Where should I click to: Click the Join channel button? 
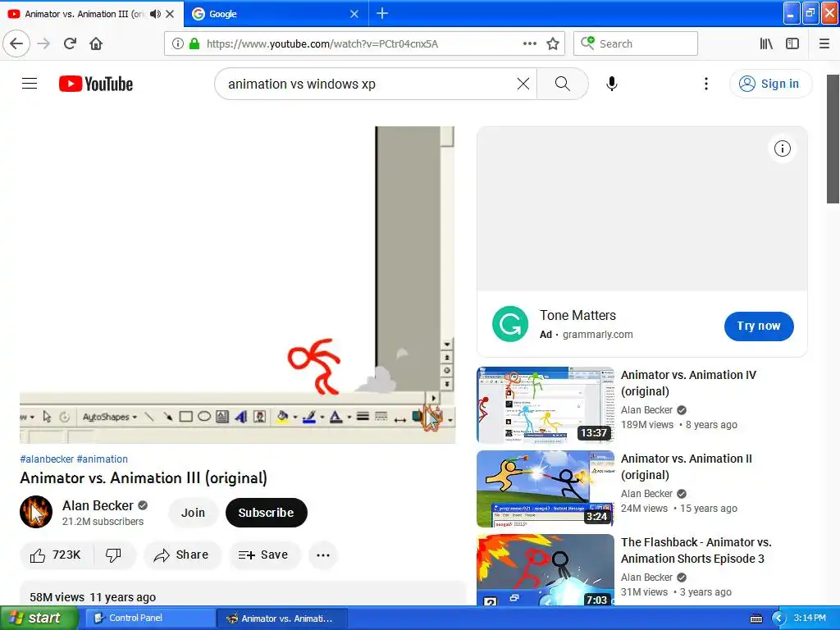tap(193, 513)
